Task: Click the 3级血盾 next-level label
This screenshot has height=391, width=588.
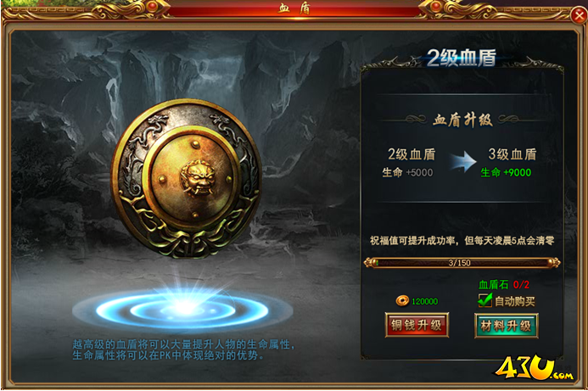Action: (x=512, y=154)
